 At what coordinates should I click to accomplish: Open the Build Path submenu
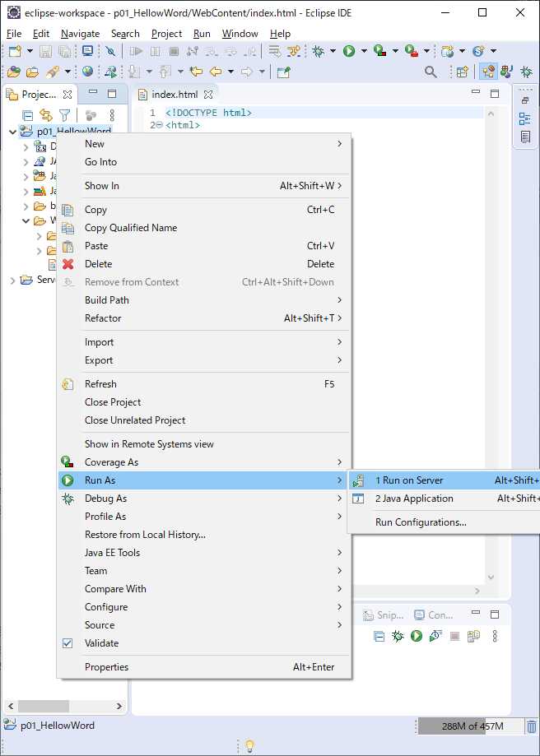click(205, 300)
